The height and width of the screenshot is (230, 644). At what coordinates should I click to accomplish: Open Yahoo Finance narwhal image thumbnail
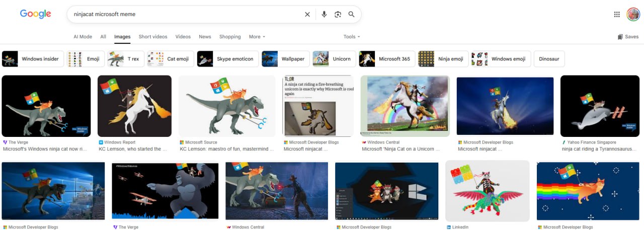coord(600,106)
